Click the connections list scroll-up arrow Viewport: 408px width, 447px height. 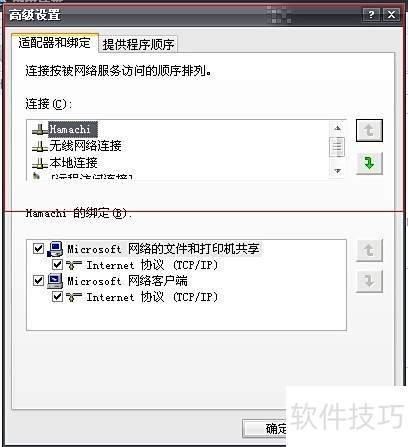(x=337, y=128)
